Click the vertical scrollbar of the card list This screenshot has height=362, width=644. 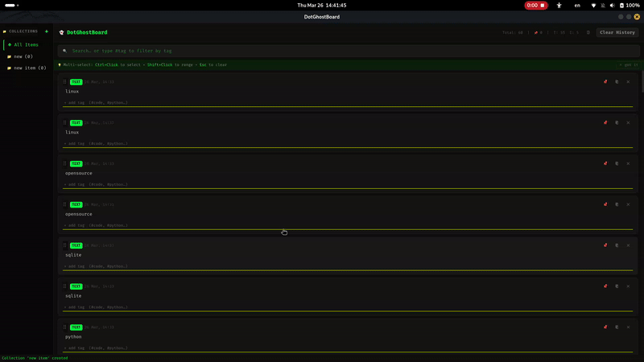click(x=642, y=81)
